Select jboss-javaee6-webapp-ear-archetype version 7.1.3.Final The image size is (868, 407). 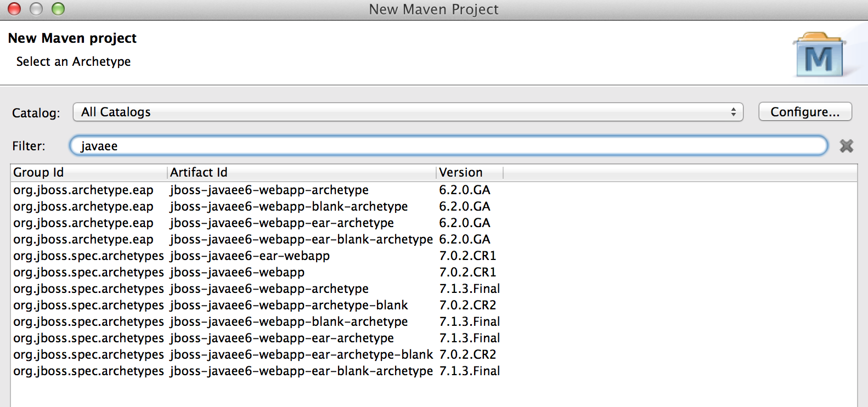click(x=433, y=338)
